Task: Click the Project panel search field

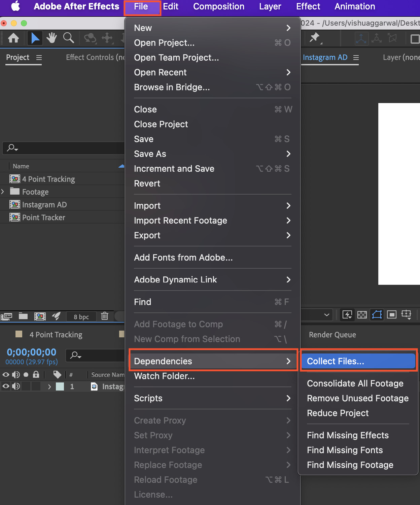Action: pyautogui.click(x=64, y=148)
